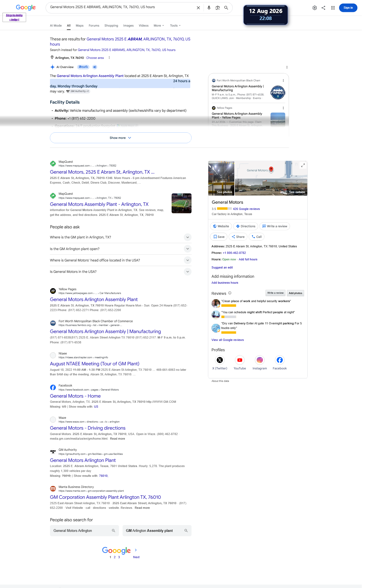
Task: Click inside the search input field
Action: pyautogui.click(x=121, y=7)
